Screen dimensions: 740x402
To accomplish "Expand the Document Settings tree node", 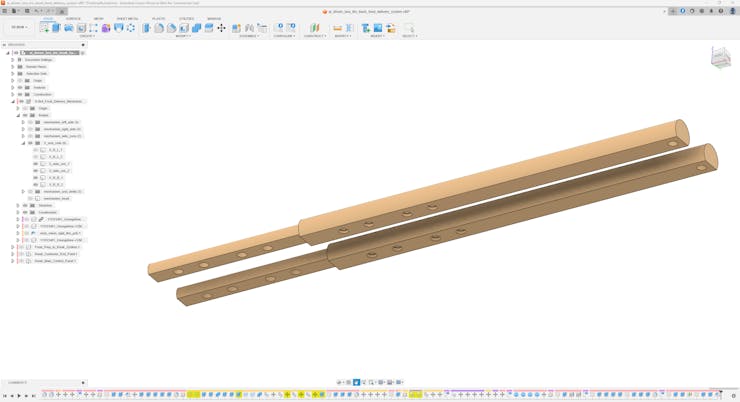I will click(13, 60).
